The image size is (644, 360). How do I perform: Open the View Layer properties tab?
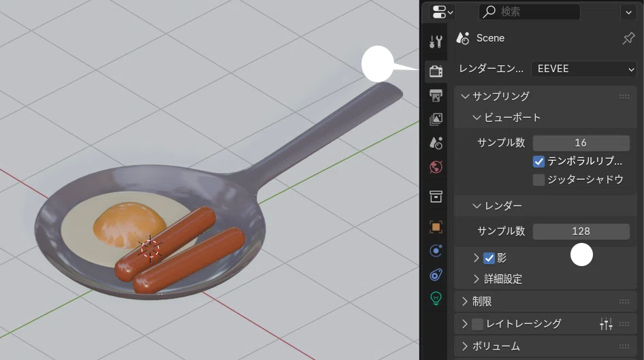436,119
